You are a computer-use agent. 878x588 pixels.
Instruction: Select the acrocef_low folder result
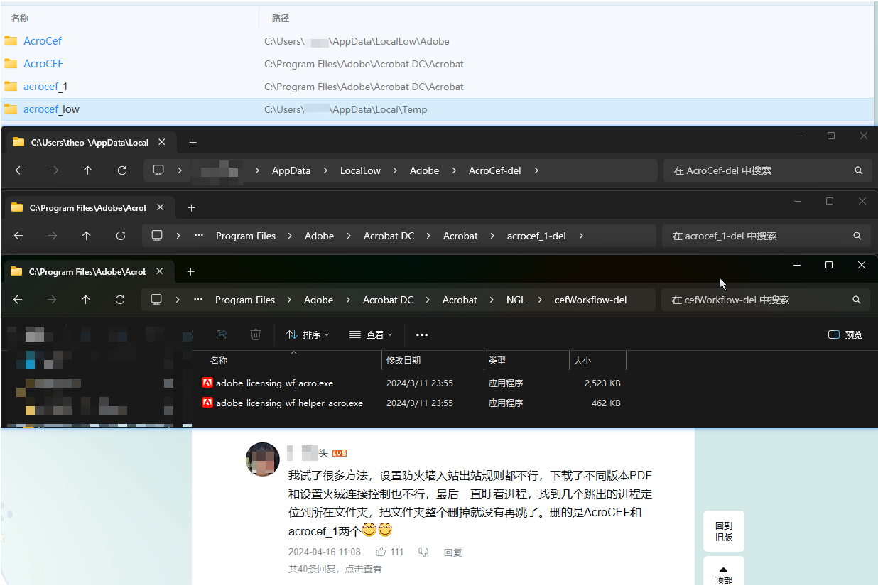pyautogui.click(x=51, y=109)
